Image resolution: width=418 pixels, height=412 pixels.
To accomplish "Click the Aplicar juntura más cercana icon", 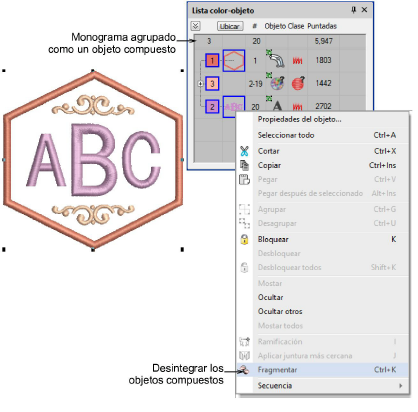I will pyautogui.click(x=244, y=356).
